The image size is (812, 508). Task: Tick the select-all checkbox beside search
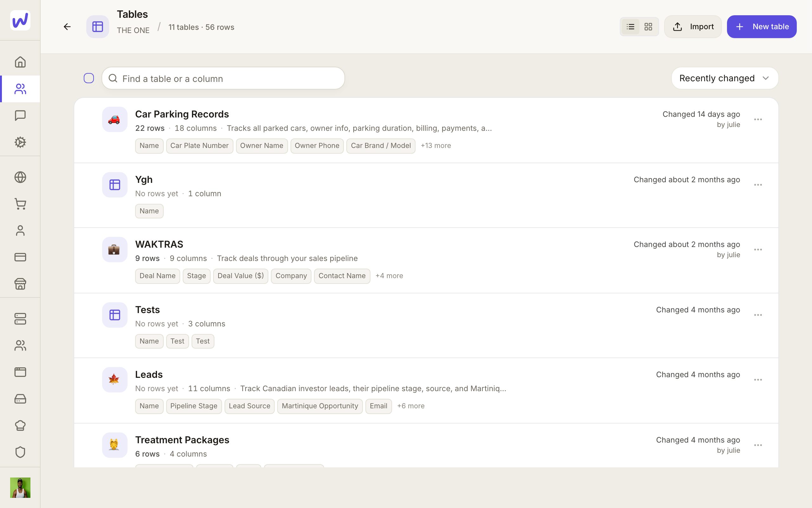click(x=88, y=78)
